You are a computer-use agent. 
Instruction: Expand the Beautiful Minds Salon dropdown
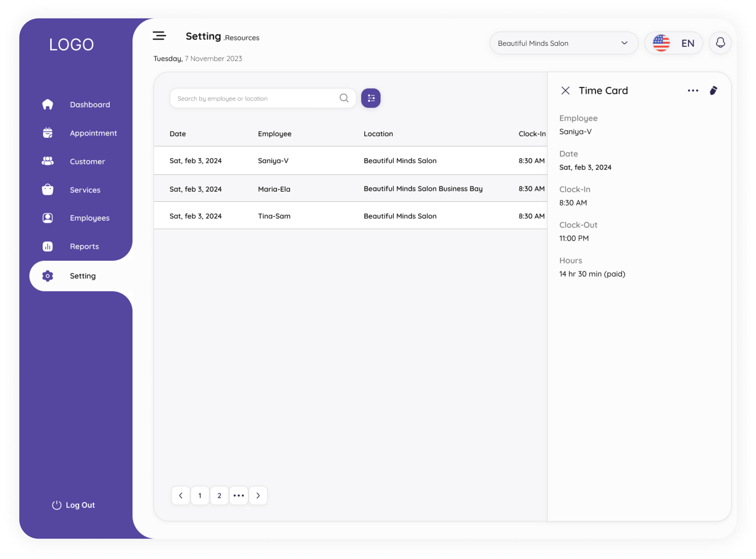click(564, 43)
